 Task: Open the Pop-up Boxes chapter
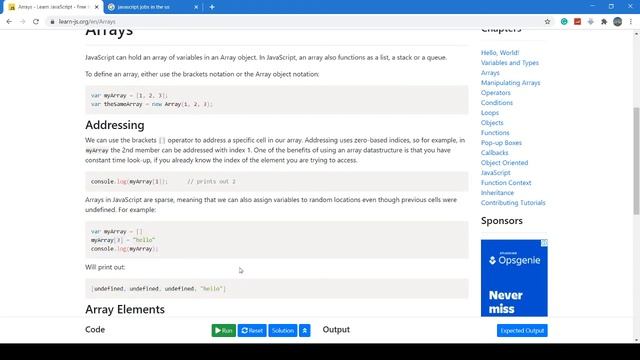501,143
